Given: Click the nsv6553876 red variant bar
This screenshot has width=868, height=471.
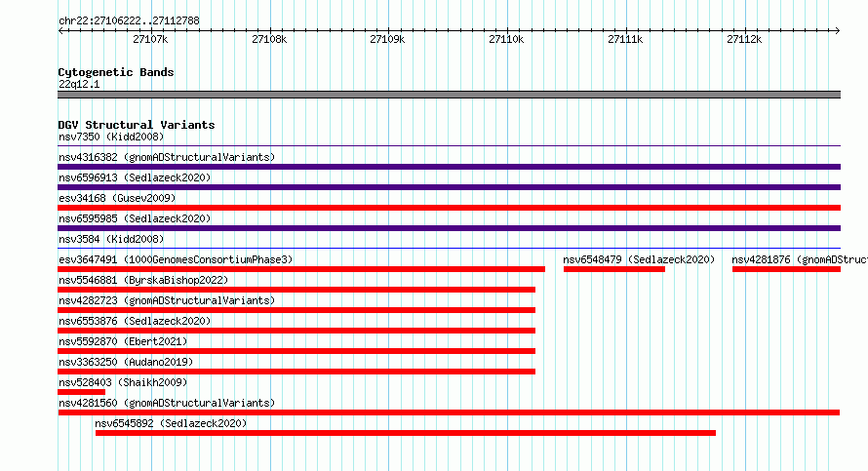Looking at the screenshot, I should [x=296, y=331].
